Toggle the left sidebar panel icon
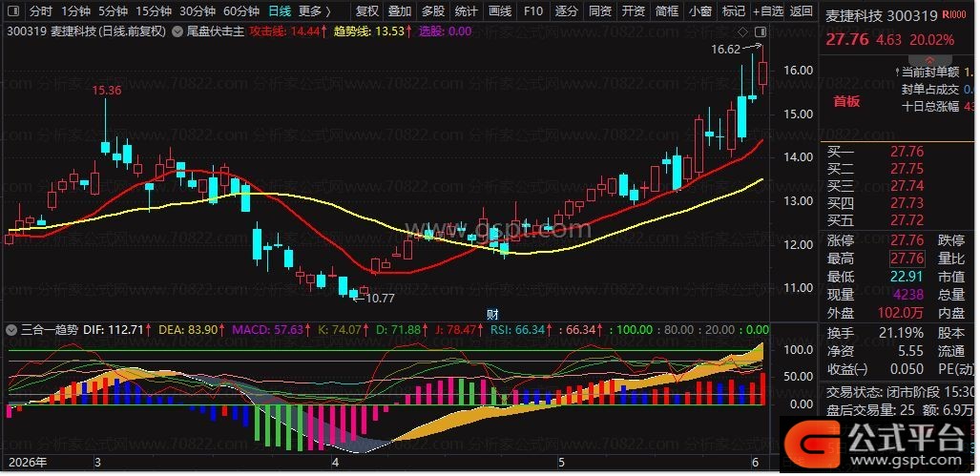This screenshot has width=980, height=476. point(11,10)
